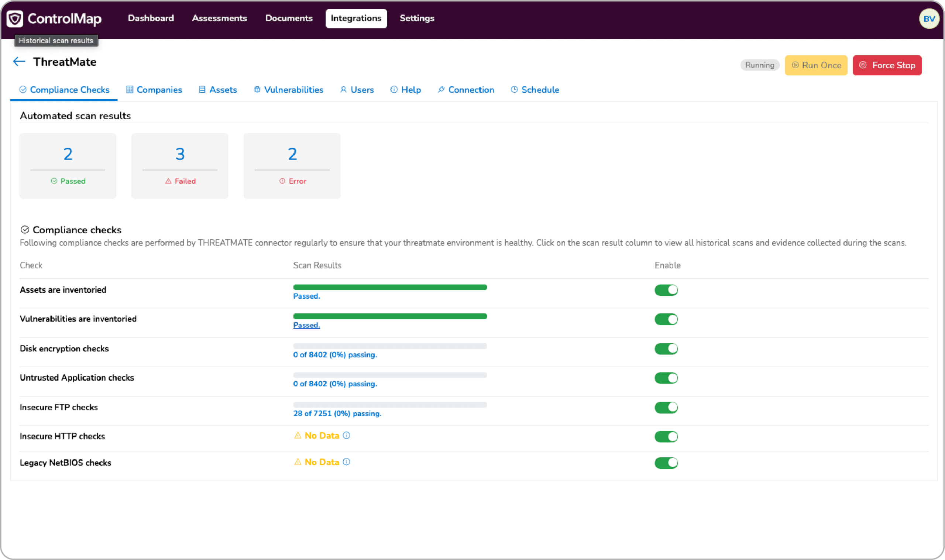
Task: Click the info icon beside Insecure HTTP No Data
Action: click(346, 436)
